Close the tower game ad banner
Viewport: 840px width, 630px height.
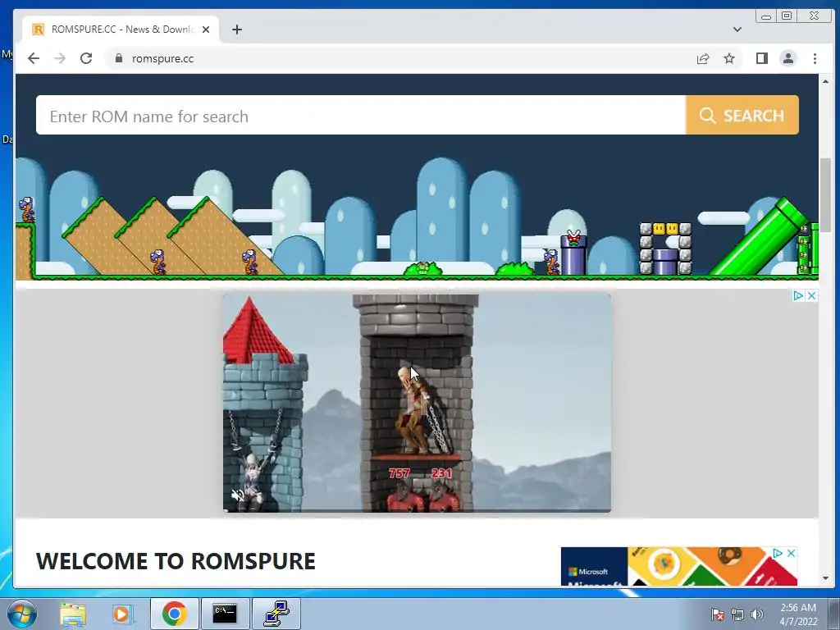click(x=811, y=295)
